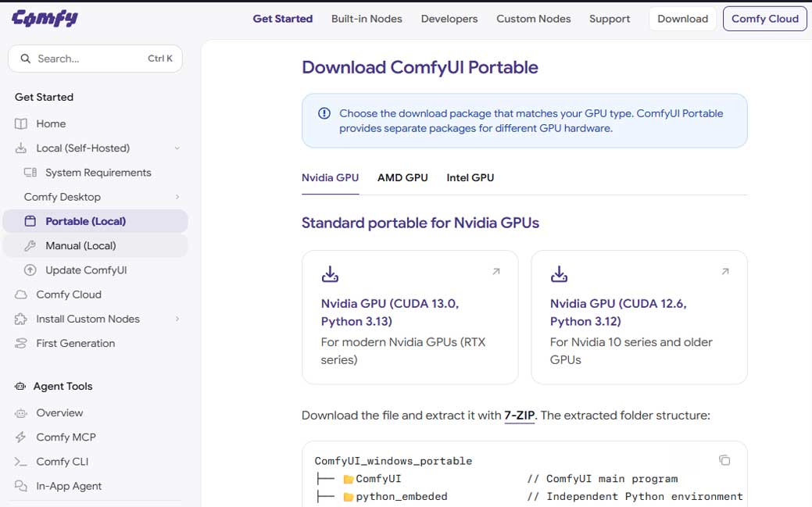Focus the Search input field
812x507 pixels.
point(95,59)
